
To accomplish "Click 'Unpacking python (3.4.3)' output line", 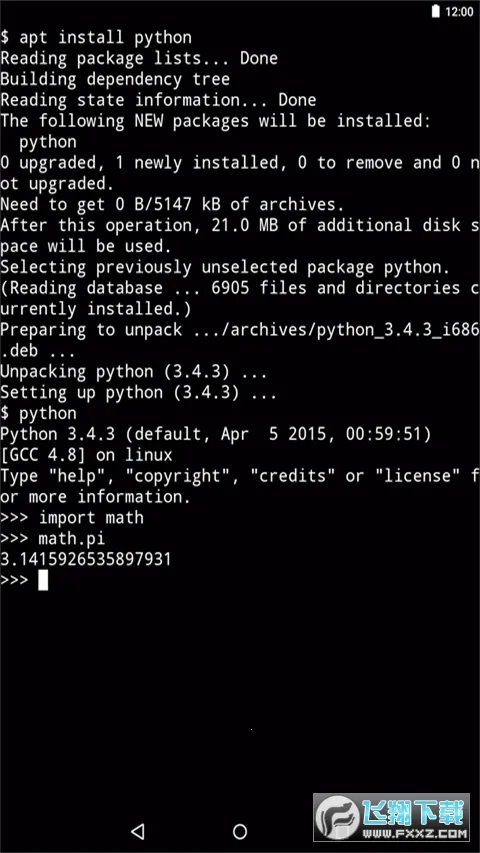I will coord(133,372).
